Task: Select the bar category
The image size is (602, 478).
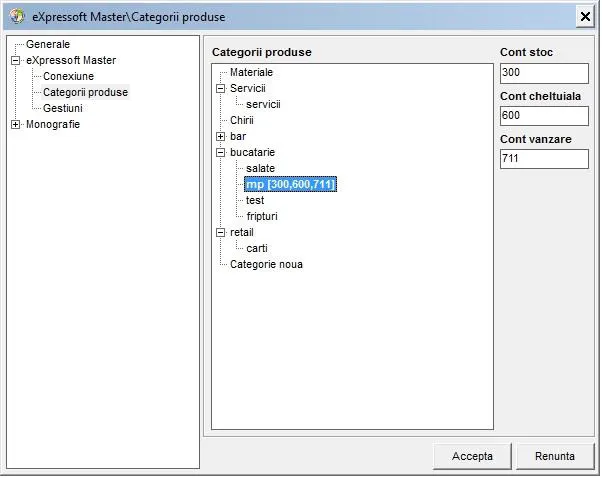Action: point(238,136)
